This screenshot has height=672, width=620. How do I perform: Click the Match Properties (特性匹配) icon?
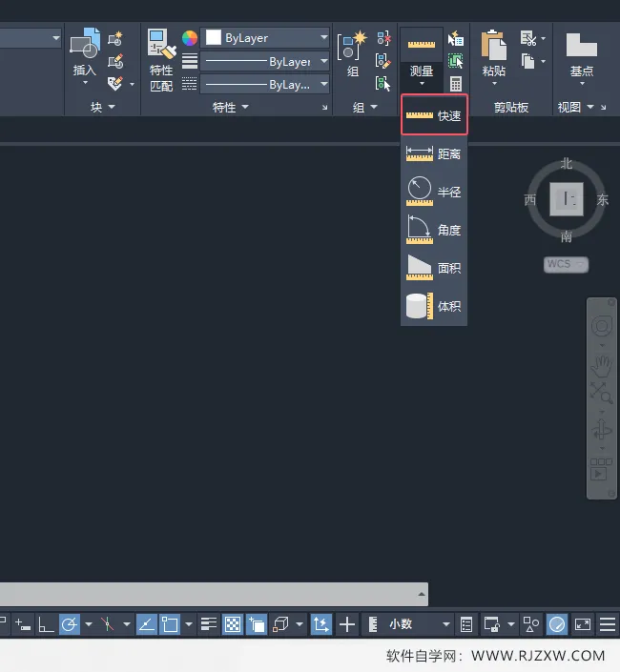pos(161,43)
